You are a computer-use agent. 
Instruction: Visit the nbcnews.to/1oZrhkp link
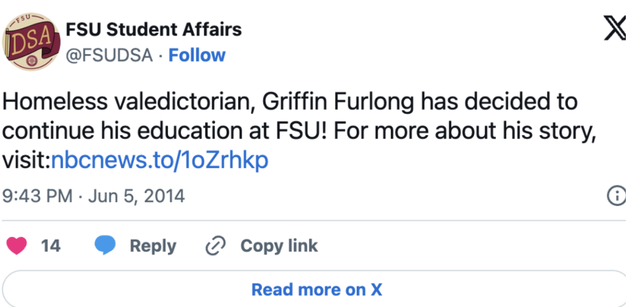point(159,160)
